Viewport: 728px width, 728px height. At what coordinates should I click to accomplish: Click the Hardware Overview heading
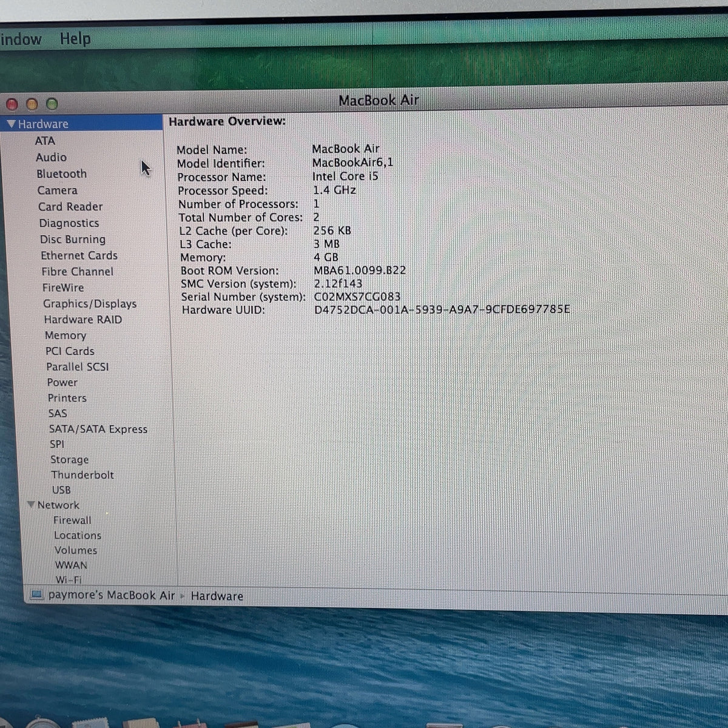point(227,121)
